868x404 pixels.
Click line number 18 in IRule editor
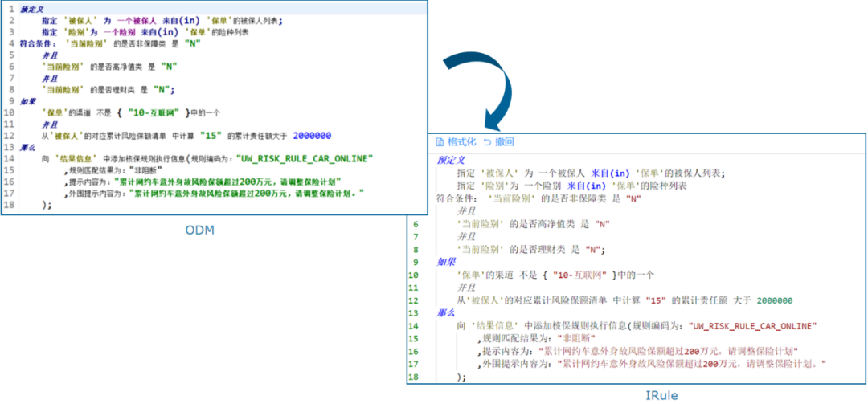pyautogui.click(x=415, y=377)
